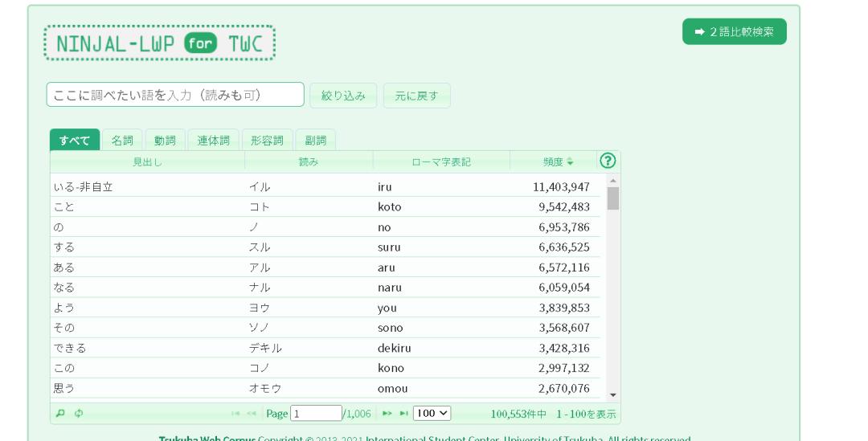The width and height of the screenshot is (868, 441).
Task: Click the 絞り込み button
Action: coord(343,95)
